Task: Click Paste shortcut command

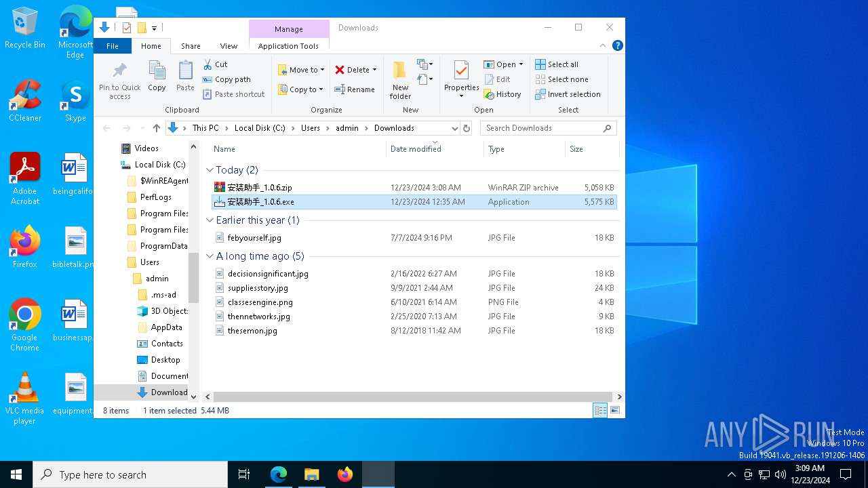Action: point(233,94)
